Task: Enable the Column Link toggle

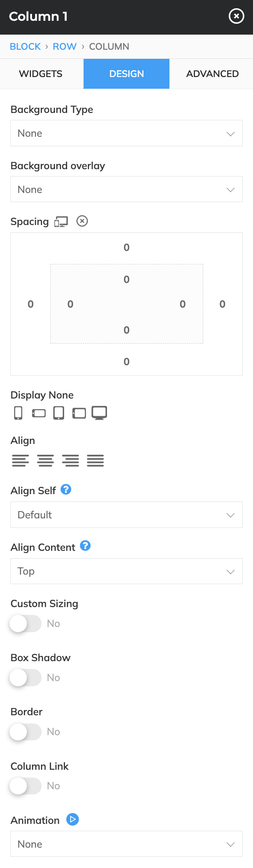Action: (x=26, y=786)
